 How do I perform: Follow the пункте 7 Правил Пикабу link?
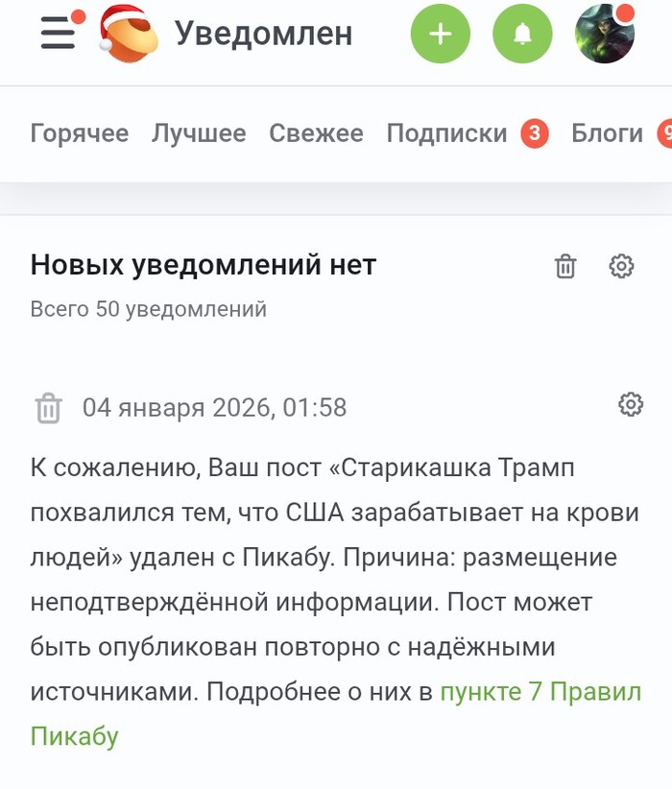point(540,692)
